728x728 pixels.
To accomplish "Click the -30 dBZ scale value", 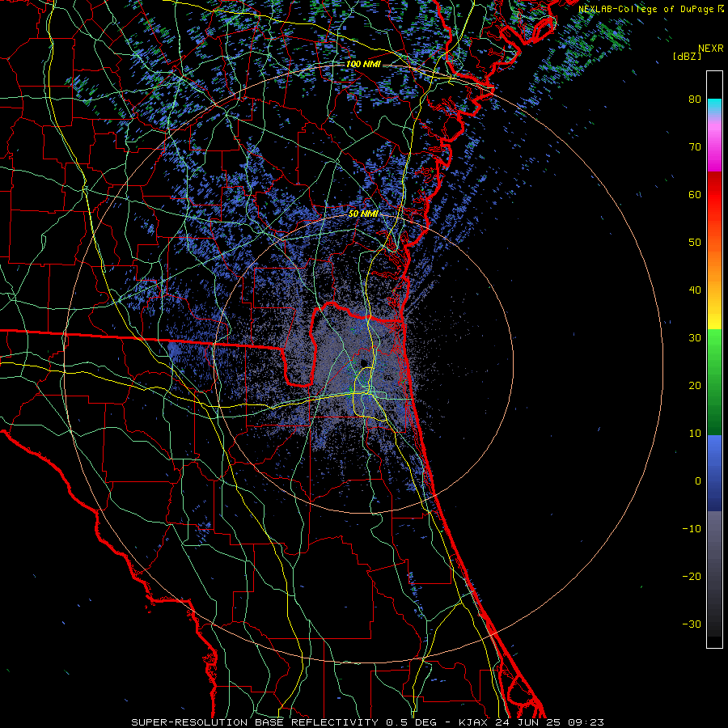I will coord(692,625).
